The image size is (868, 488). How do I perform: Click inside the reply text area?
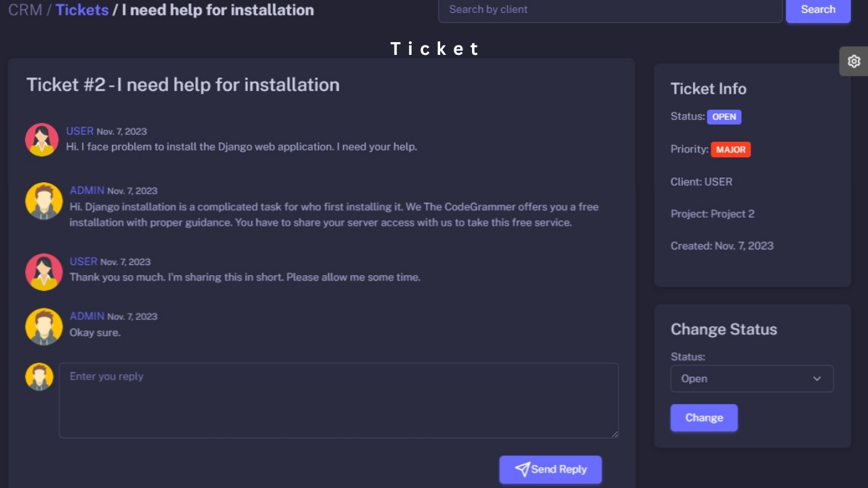click(338, 400)
